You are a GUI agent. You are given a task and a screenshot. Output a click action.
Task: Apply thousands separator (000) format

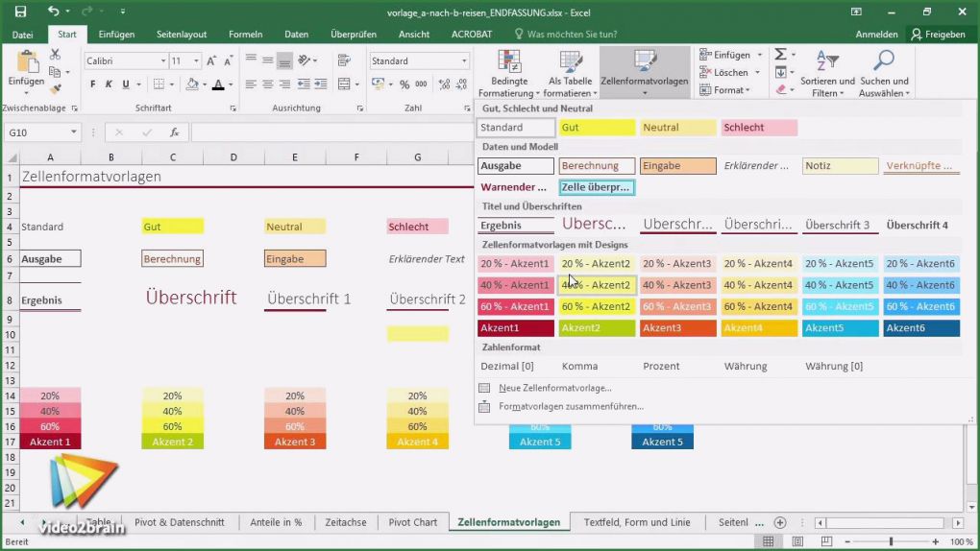pyautogui.click(x=421, y=84)
